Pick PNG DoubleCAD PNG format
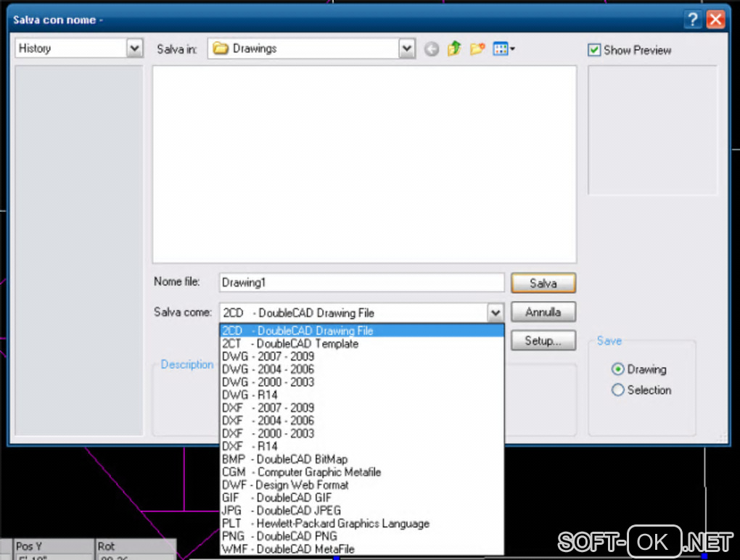 362,536
